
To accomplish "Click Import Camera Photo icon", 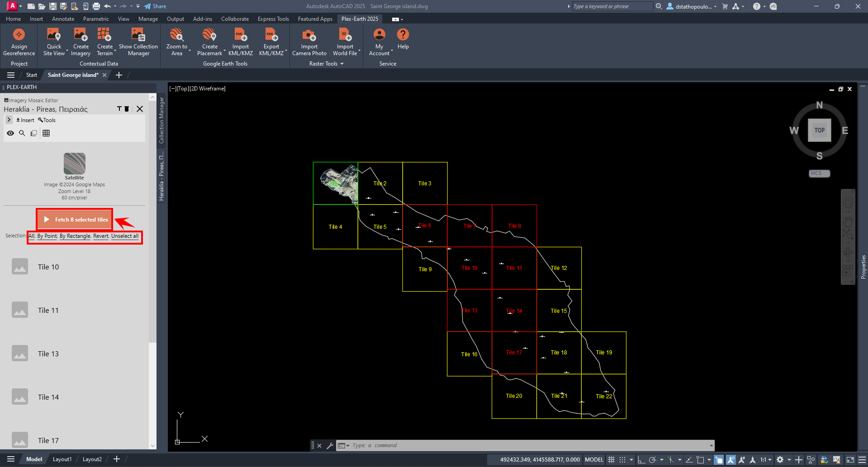I will (x=309, y=35).
